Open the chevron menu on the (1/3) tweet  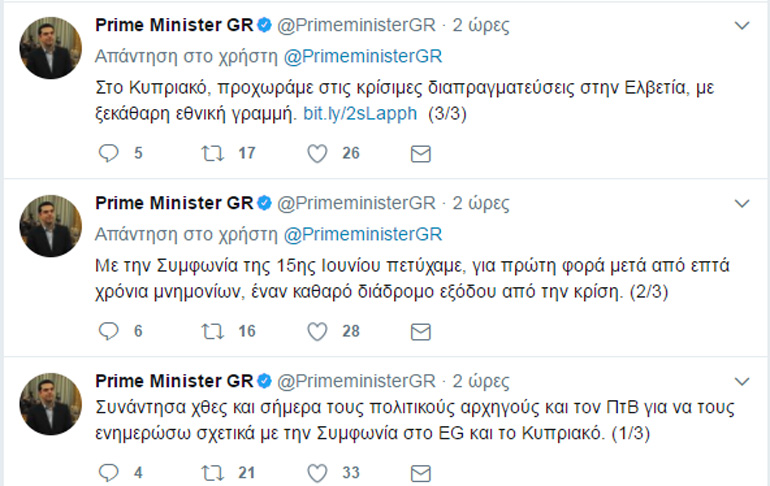(x=741, y=382)
